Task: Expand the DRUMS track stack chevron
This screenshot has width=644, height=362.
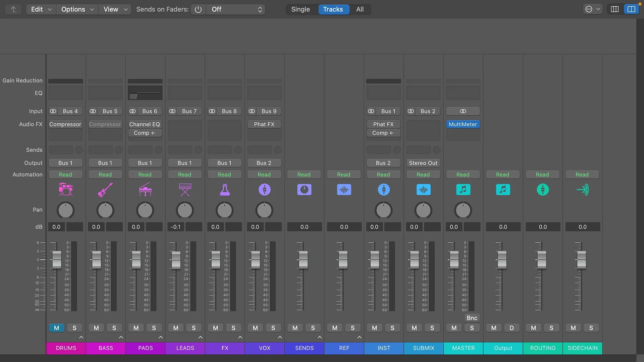Action: (81, 337)
